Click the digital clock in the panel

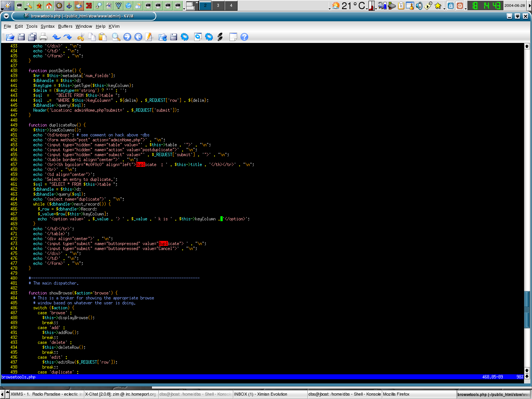(486, 5)
